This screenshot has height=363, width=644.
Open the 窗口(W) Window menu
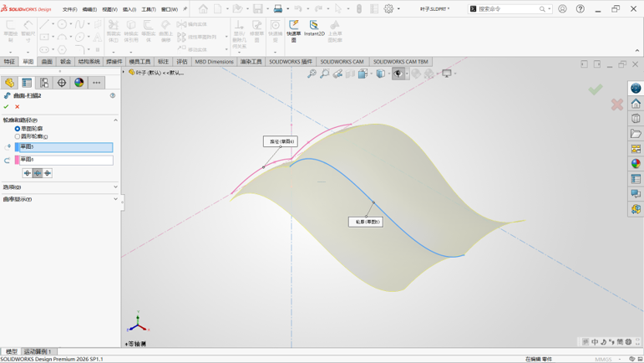point(170,9)
